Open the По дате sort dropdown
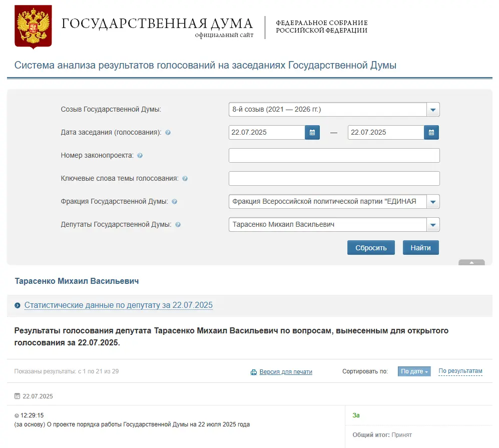 click(414, 371)
